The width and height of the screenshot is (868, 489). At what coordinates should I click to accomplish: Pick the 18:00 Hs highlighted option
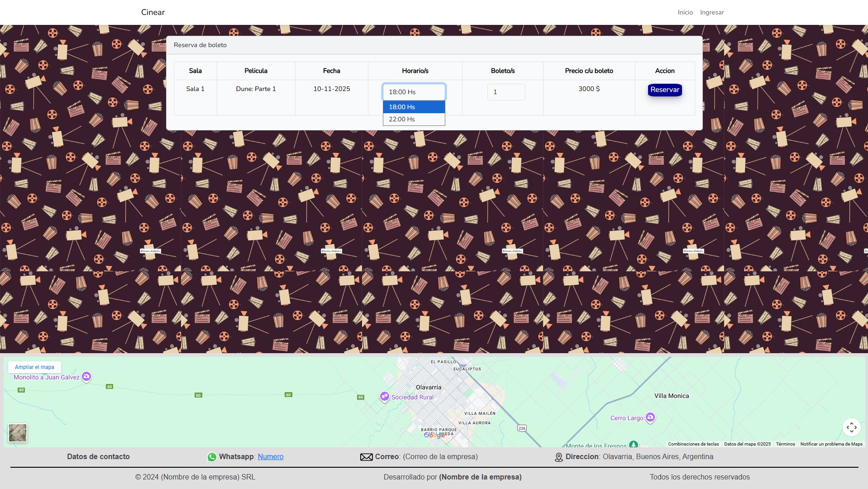click(x=414, y=107)
